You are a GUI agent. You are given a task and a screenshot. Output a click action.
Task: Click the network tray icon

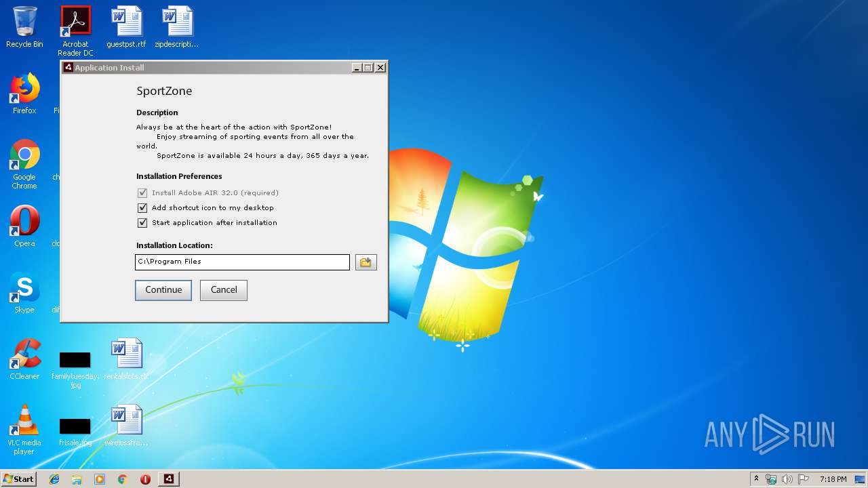tap(771, 479)
